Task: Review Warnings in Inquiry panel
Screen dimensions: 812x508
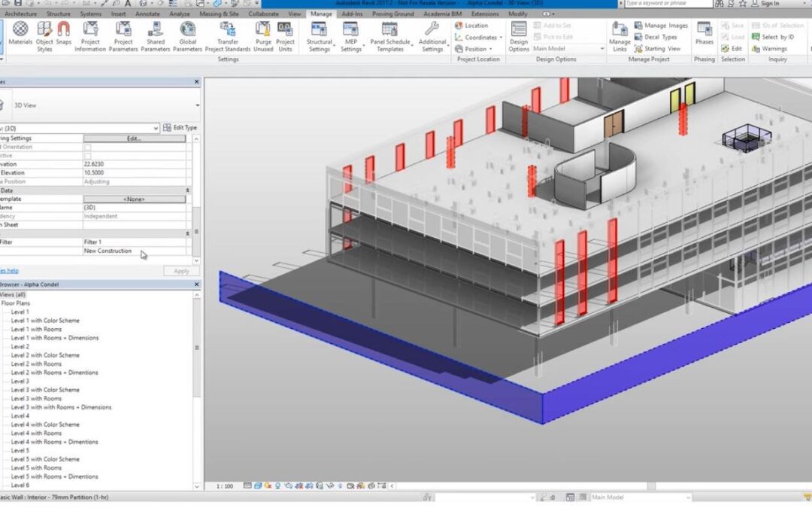Action: [x=770, y=49]
